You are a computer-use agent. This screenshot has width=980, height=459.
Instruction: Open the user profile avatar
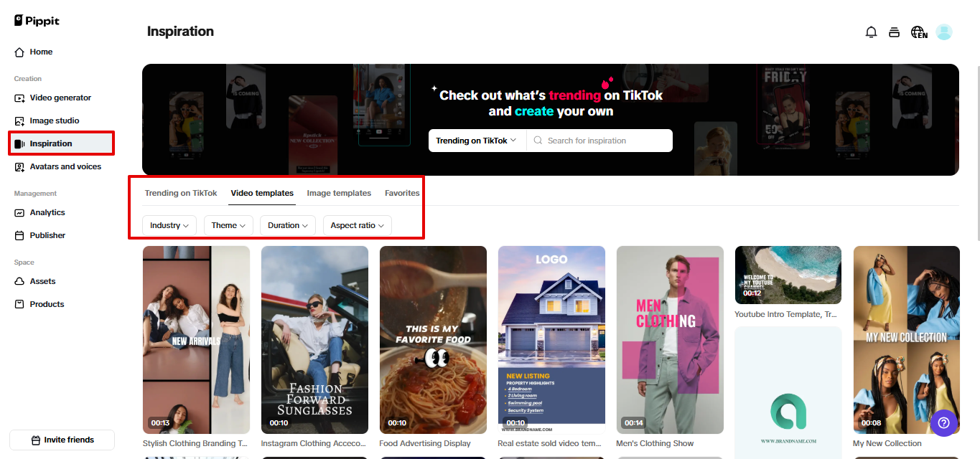pyautogui.click(x=944, y=32)
